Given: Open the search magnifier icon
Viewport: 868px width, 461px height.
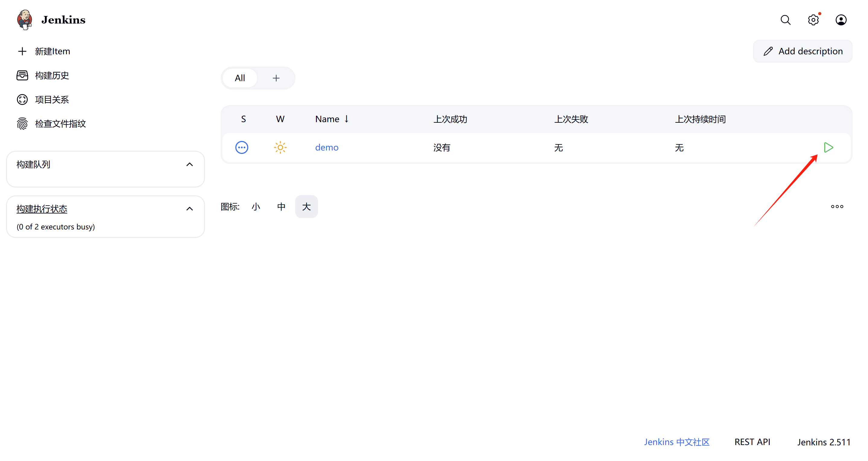Looking at the screenshot, I should click(x=785, y=20).
